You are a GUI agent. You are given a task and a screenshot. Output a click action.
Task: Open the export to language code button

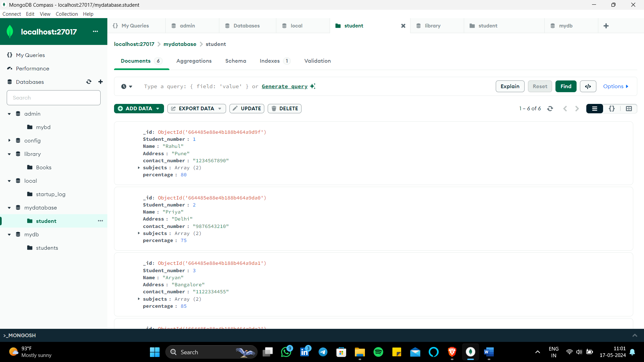pyautogui.click(x=588, y=86)
